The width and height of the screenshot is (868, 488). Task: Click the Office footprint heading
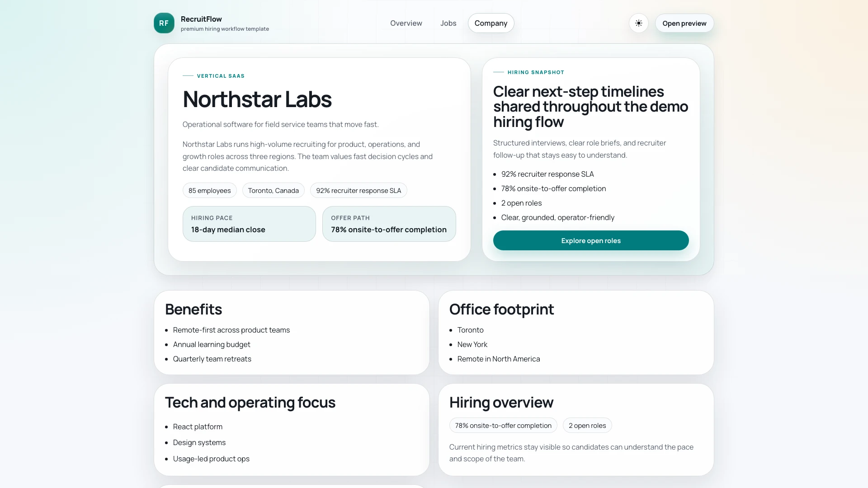pyautogui.click(x=501, y=309)
